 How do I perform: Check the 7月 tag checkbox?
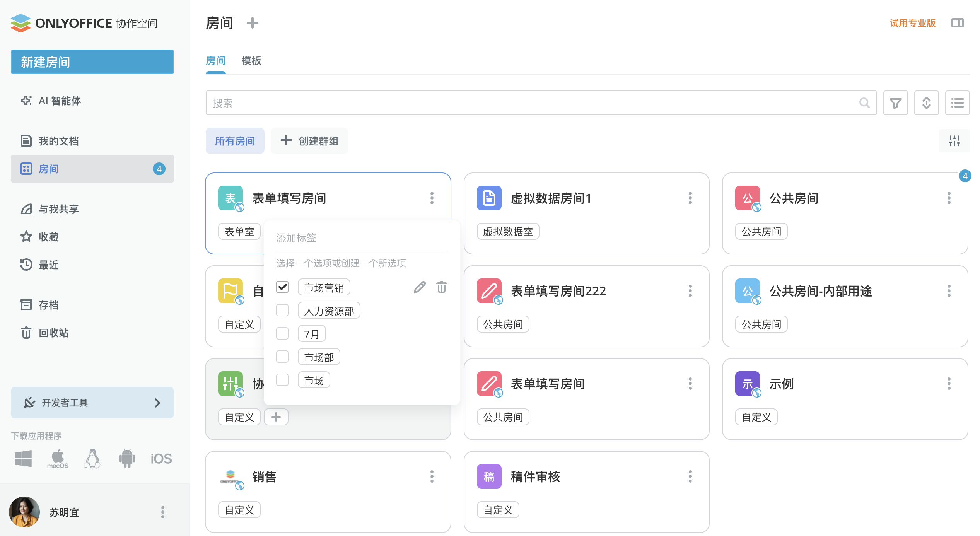click(x=282, y=333)
